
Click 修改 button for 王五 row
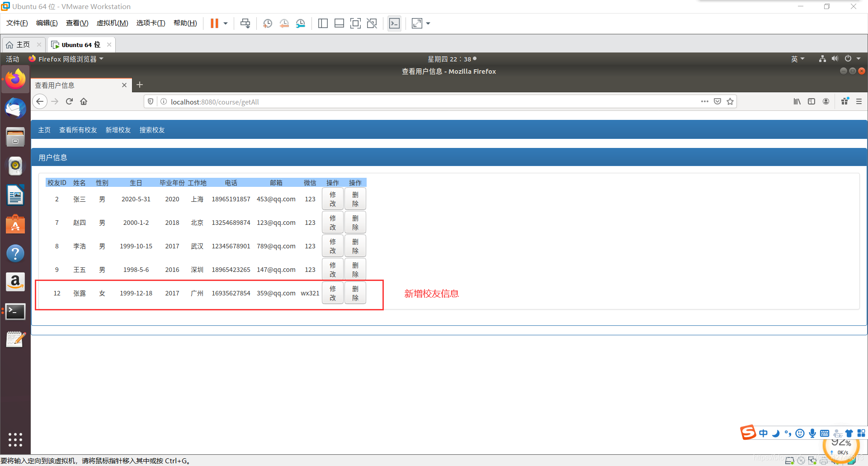coord(333,270)
